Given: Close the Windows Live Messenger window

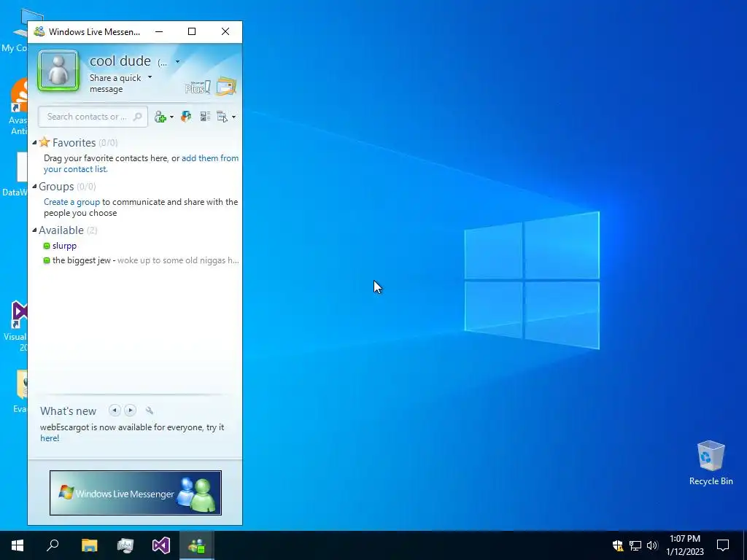Looking at the screenshot, I should tap(225, 31).
